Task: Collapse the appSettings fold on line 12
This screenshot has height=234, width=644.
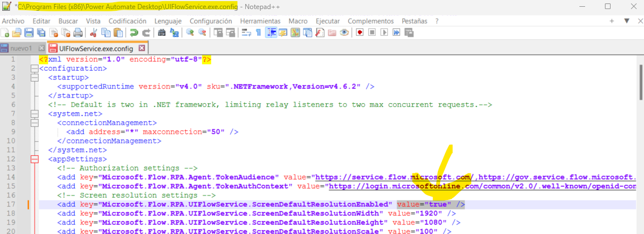Action: 35,159
